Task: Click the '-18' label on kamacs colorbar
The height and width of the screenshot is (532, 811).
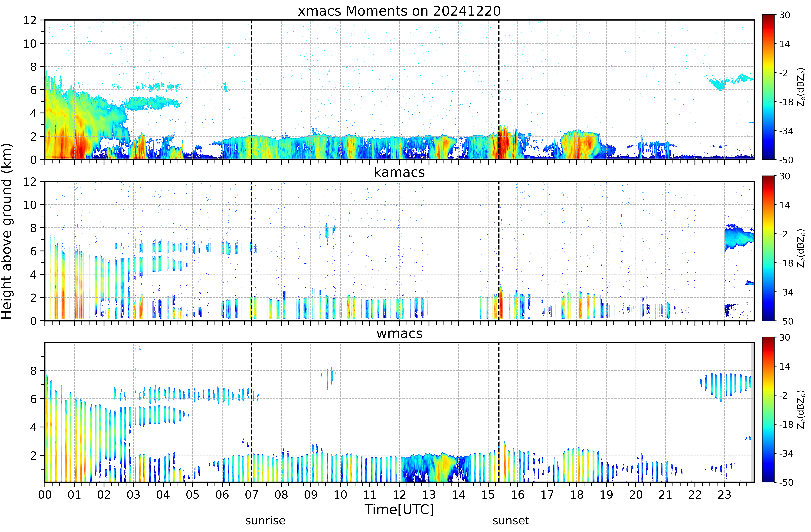Action: [786, 263]
